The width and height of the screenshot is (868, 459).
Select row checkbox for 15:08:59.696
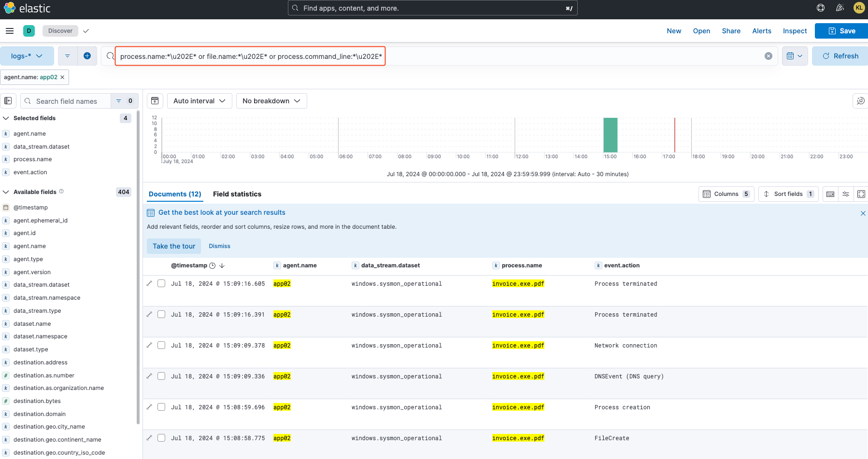(161, 407)
